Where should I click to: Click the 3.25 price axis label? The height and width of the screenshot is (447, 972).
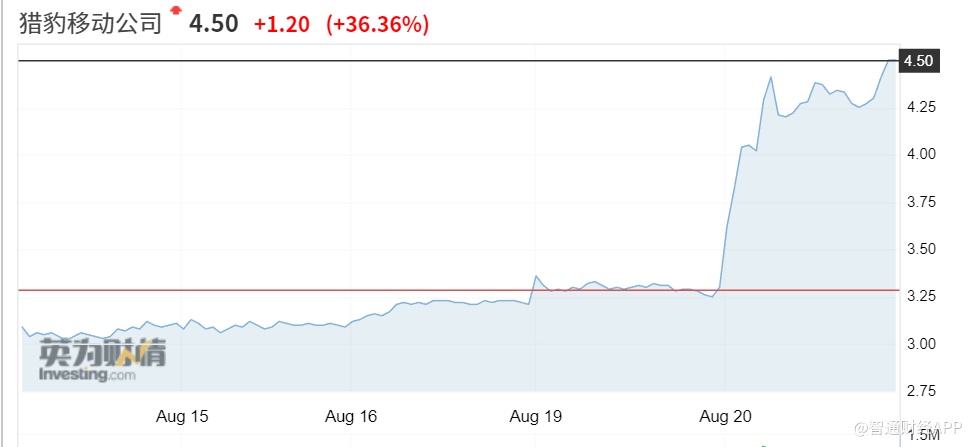[919, 296]
